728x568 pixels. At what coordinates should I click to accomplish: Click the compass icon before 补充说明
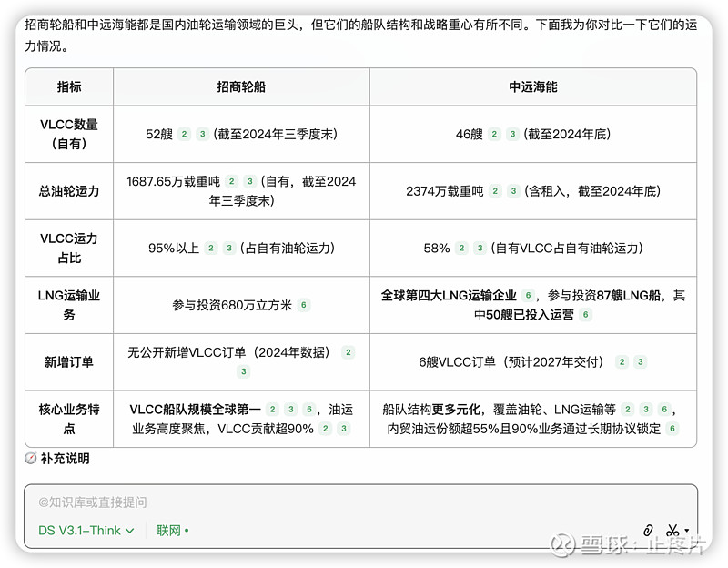[31, 459]
